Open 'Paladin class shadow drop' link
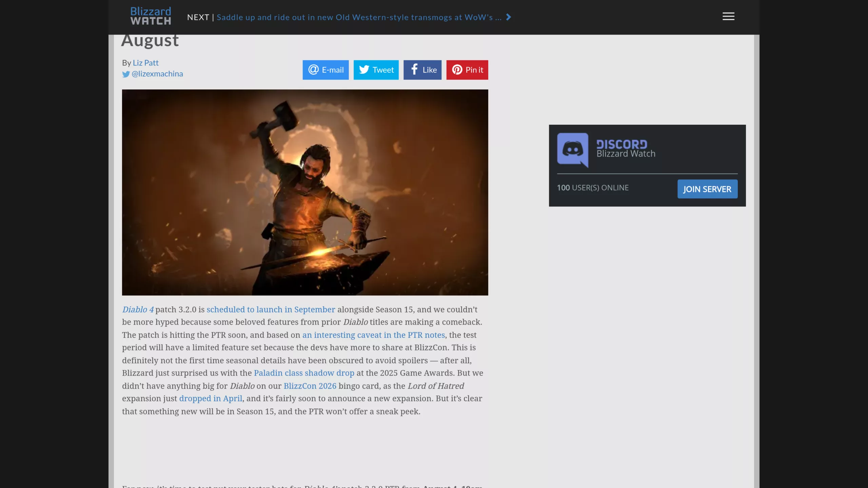The height and width of the screenshot is (488, 868). click(304, 373)
